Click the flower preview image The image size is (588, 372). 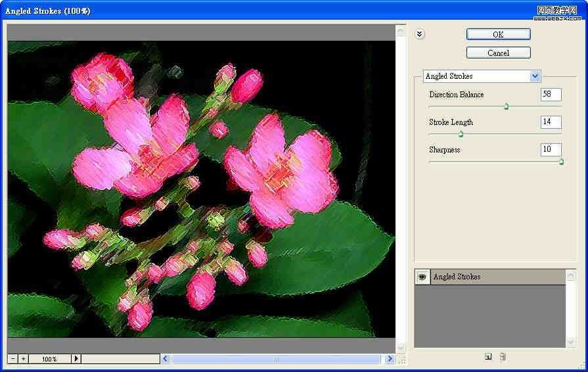[x=202, y=189]
